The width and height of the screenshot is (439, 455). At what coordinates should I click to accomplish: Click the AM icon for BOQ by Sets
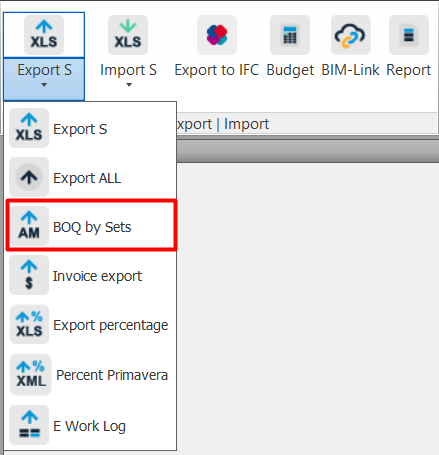tap(29, 226)
